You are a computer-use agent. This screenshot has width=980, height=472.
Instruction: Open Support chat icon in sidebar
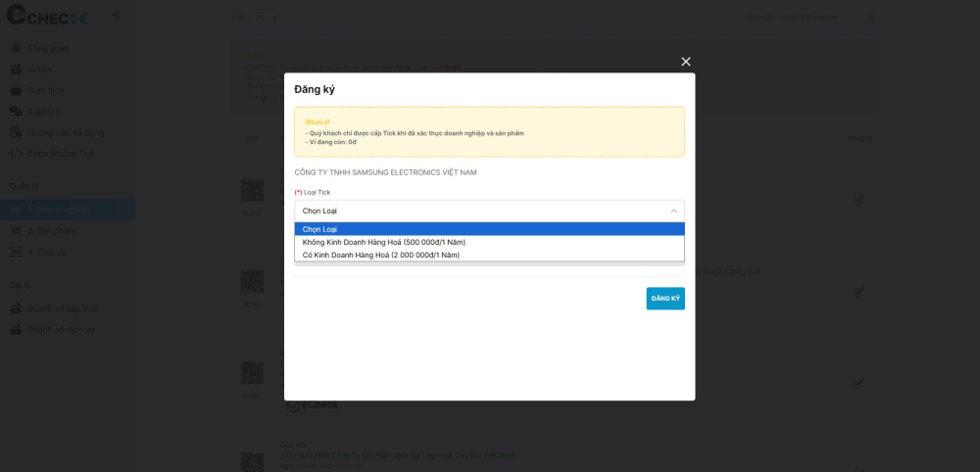16,112
